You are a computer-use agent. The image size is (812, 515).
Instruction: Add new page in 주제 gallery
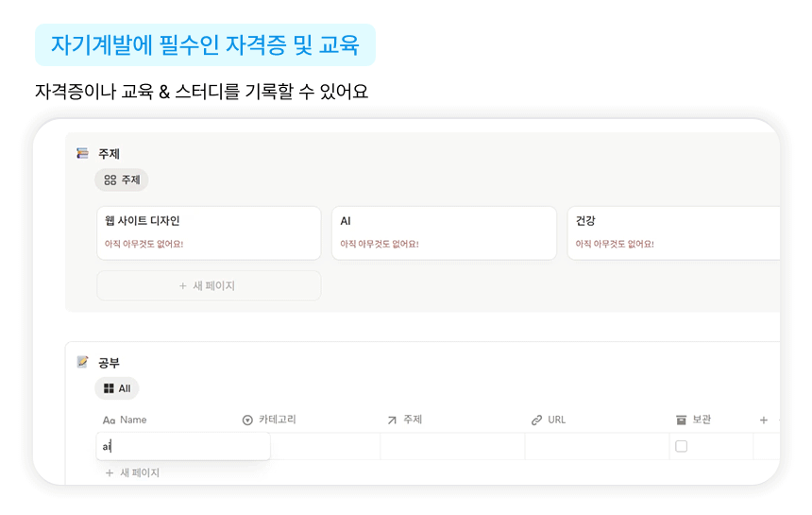click(x=209, y=285)
